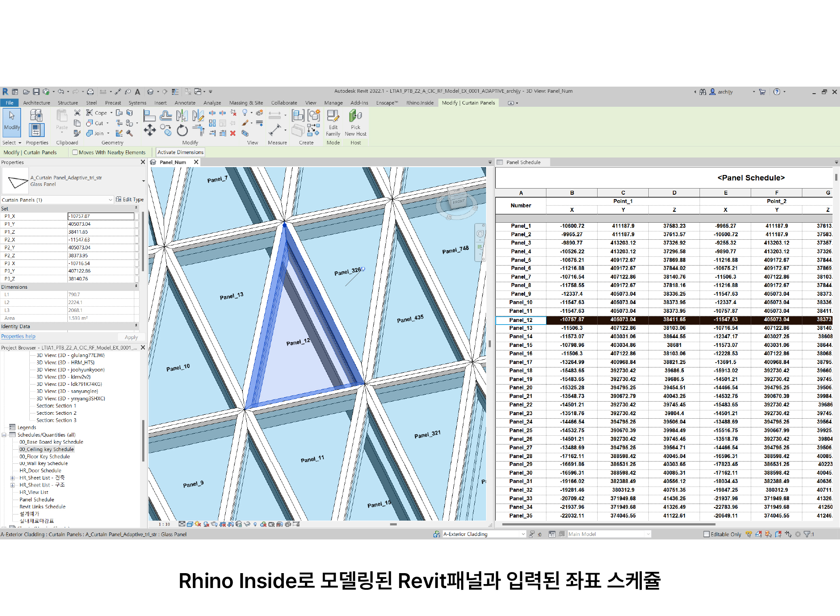Select Panel Schedule in Project Browser
The height and width of the screenshot is (616, 840).
(x=37, y=499)
